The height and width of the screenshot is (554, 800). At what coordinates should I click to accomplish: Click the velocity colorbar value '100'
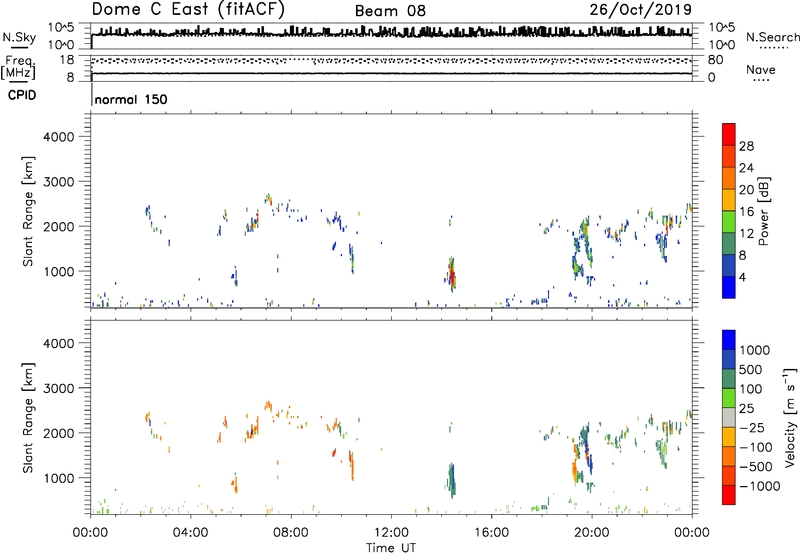tap(751, 389)
